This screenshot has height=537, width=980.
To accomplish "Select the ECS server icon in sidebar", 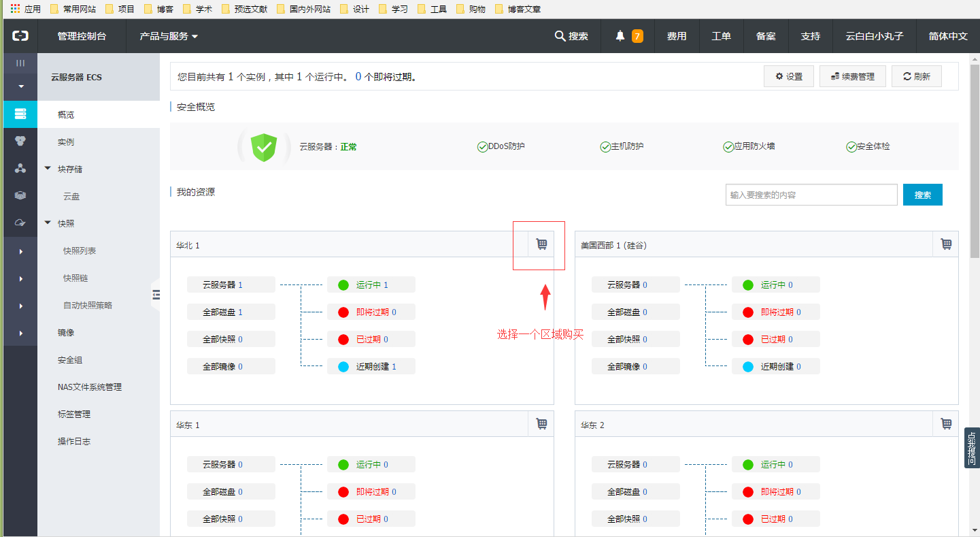I will coord(20,114).
